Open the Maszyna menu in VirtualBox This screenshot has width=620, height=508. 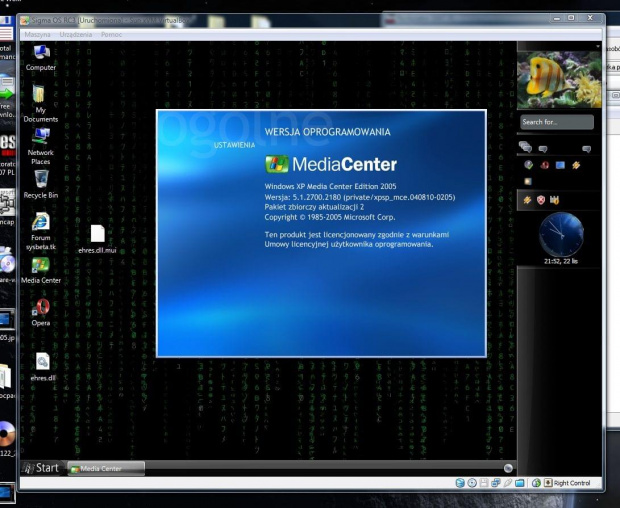(x=37, y=34)
